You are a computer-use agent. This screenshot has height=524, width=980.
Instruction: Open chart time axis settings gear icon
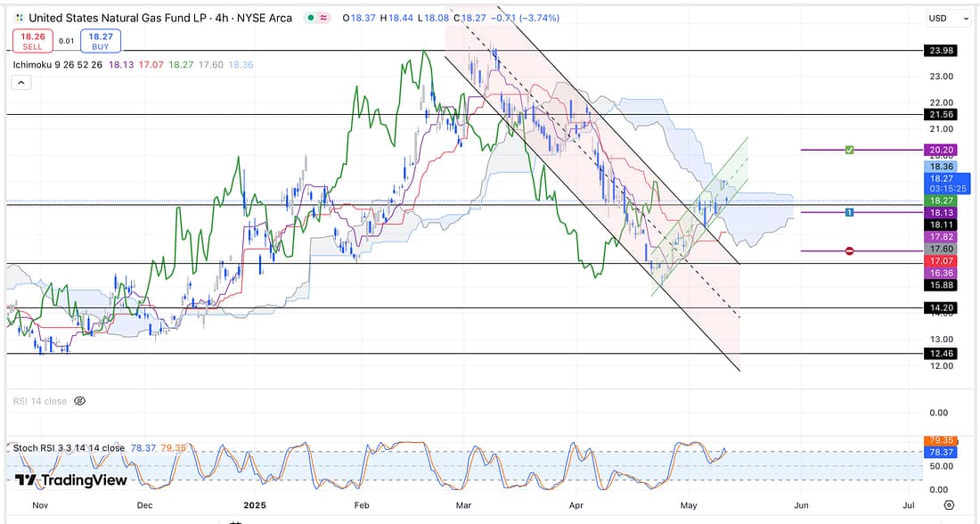(x=948, y=504)
